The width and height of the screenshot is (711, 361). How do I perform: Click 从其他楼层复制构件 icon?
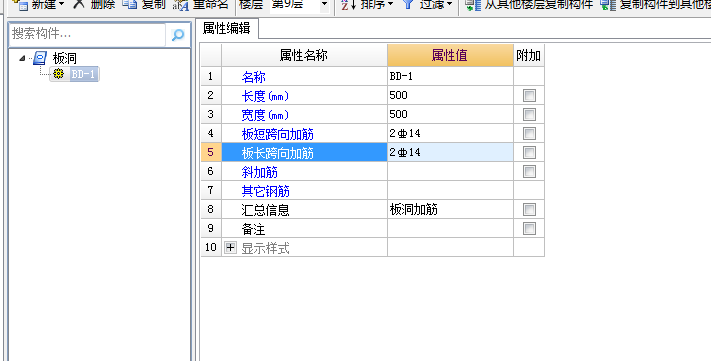click(473, 5)
